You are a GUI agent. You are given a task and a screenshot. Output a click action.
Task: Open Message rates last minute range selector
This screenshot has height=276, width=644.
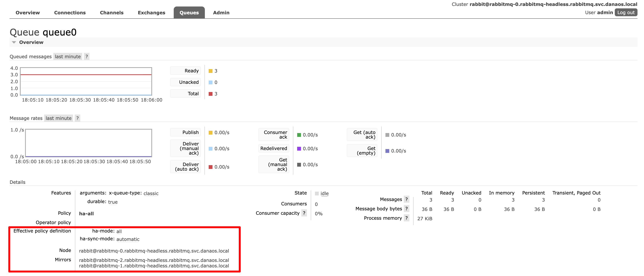58,118
